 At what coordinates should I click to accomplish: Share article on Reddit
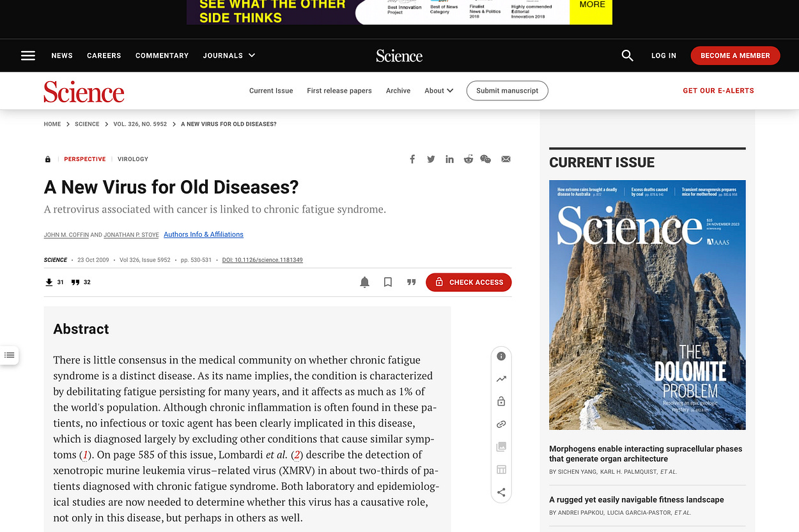point(469,159)
